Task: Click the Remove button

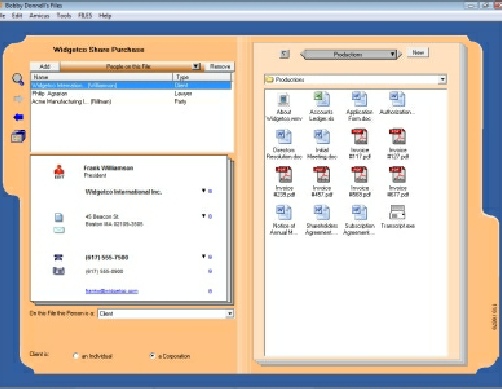Action: point(220,66)
